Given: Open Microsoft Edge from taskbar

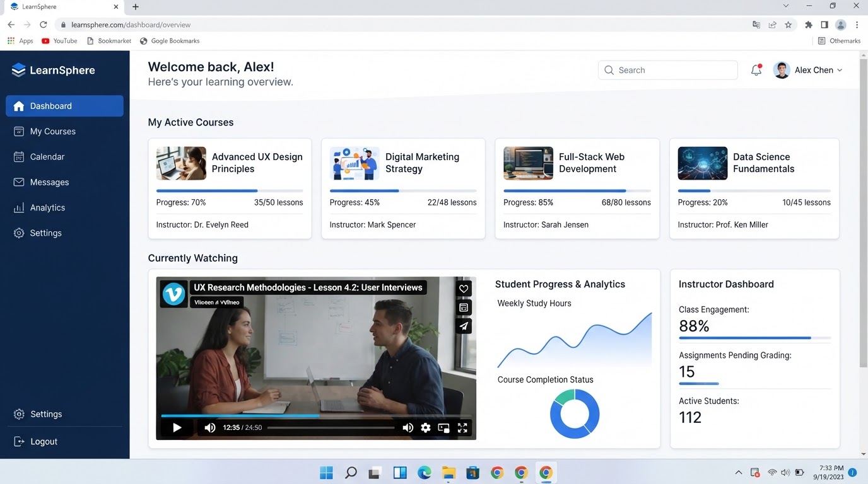Looking at the screenshot, I should point(424,473).
